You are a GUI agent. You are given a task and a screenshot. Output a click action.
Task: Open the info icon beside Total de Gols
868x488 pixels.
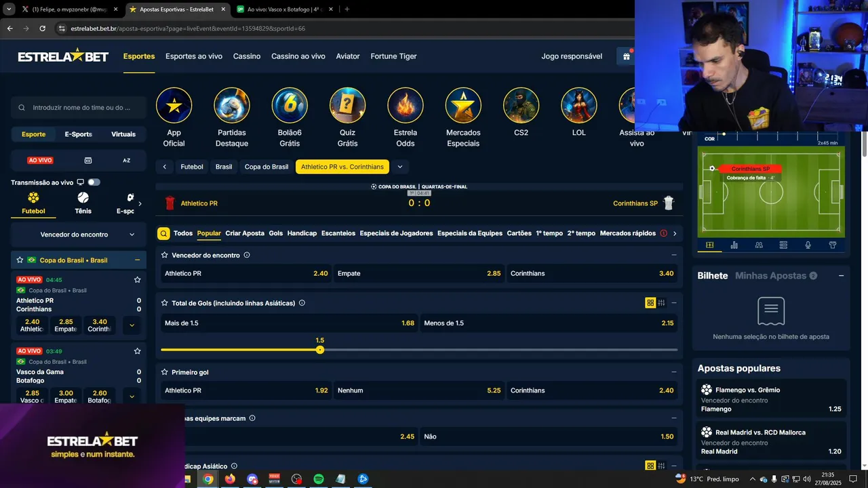(x=302, y=303)
